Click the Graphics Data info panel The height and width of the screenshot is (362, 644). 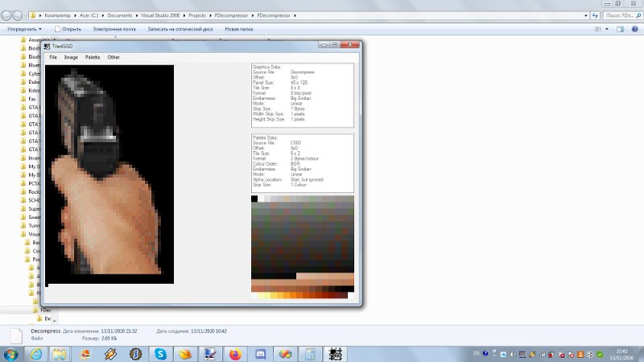[303, 95]
